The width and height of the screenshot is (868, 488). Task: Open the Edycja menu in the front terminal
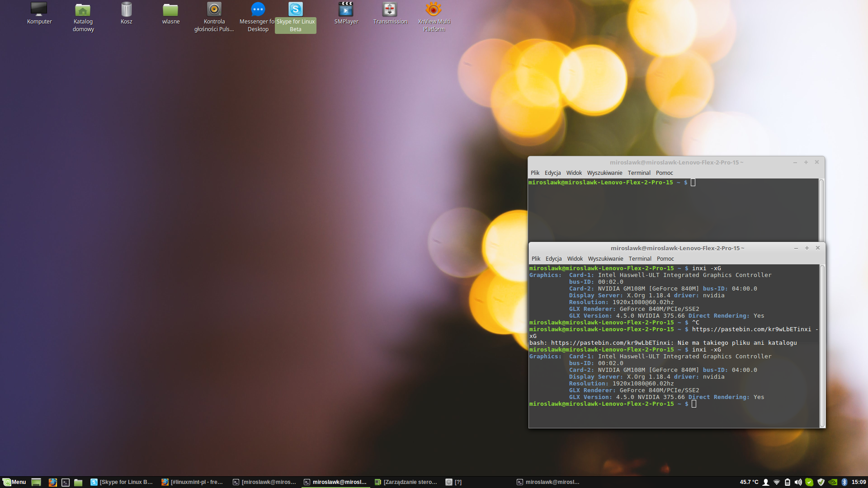pyautogui.click(x=553, y=258)
